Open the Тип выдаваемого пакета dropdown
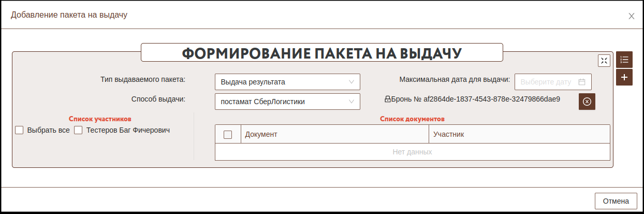 287,82
